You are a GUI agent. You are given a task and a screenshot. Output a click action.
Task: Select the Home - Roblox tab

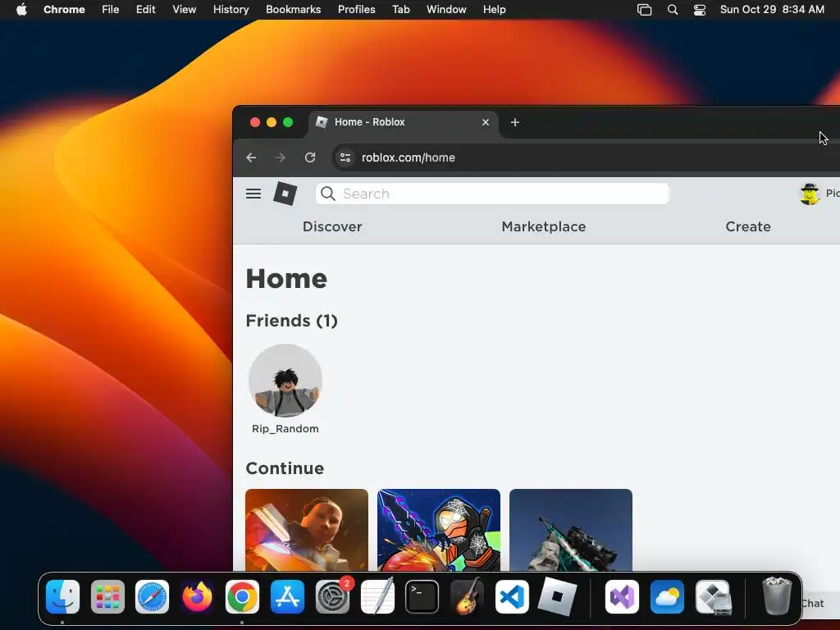(x=404, y=122)
